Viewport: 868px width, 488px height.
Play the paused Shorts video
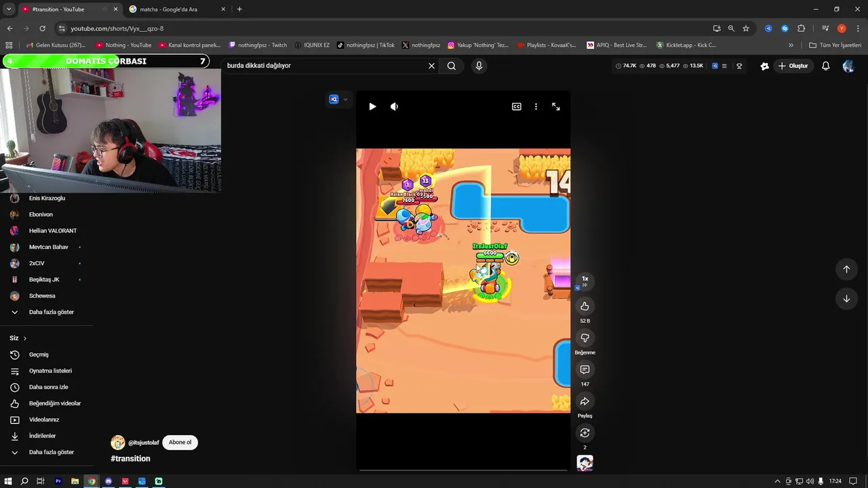(x=372, y=106)
